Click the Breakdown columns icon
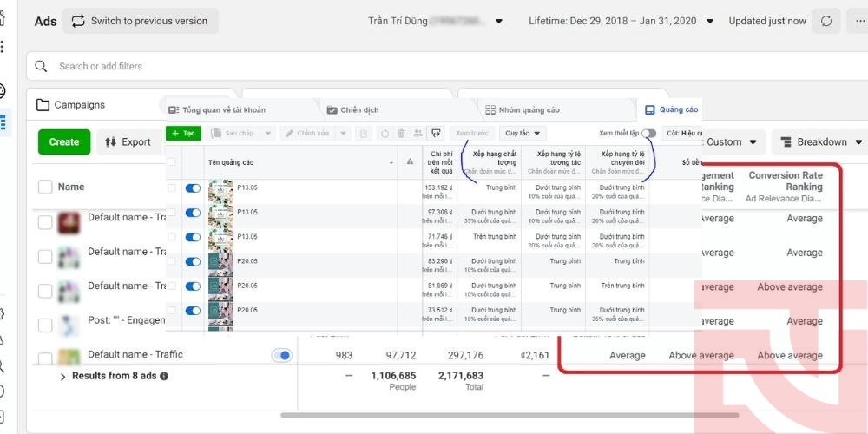This screenshot has width=868, height=434. [x=786, y=142]
